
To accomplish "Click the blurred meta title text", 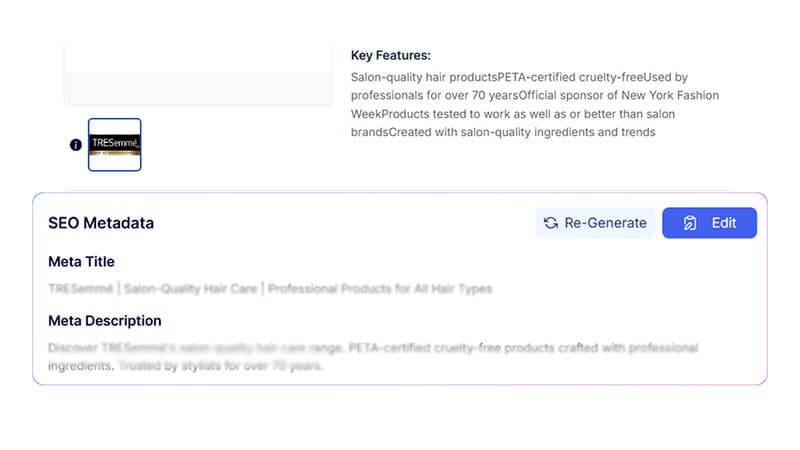I will pyautogui.click(x=270, y=289).
